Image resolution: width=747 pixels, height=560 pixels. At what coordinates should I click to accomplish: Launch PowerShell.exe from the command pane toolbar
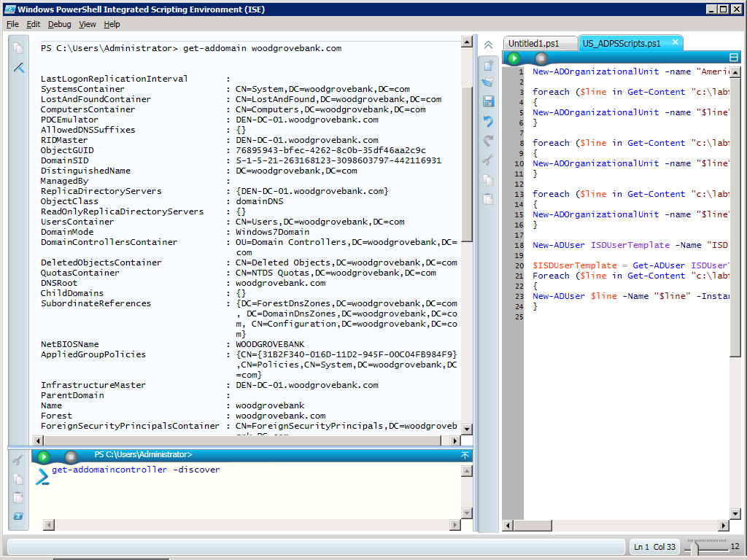[18, 517]
